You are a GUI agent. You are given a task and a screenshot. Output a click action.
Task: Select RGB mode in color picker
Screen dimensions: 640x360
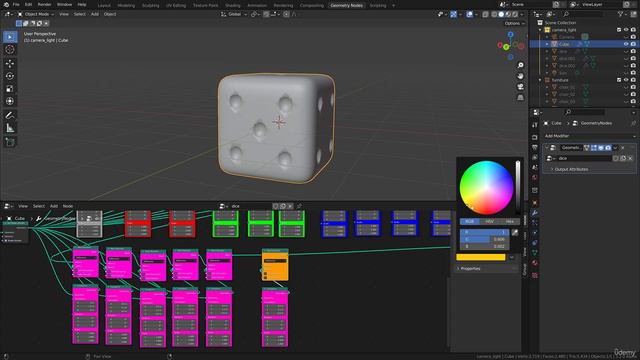point(469,221)
